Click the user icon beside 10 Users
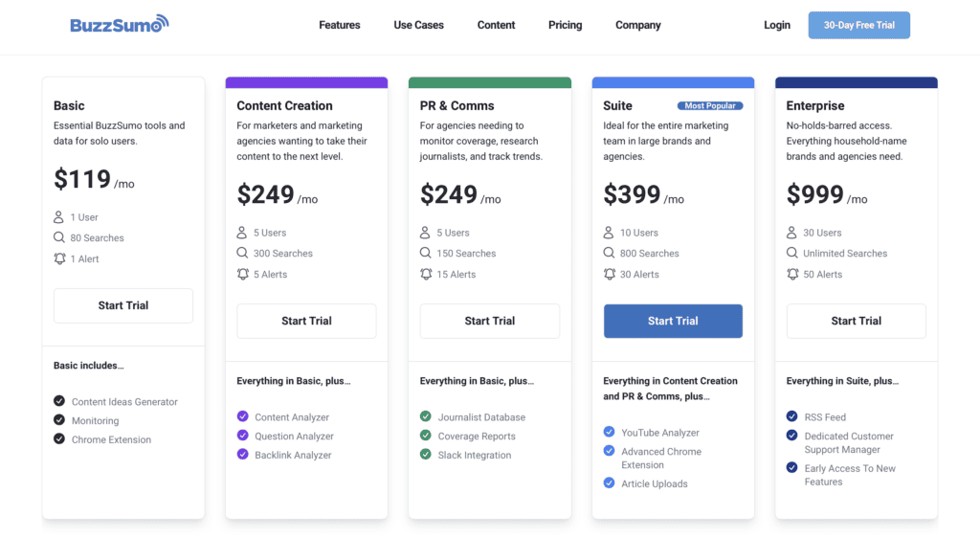This screenshot has height=538, width=980. (x=609, y=233)
